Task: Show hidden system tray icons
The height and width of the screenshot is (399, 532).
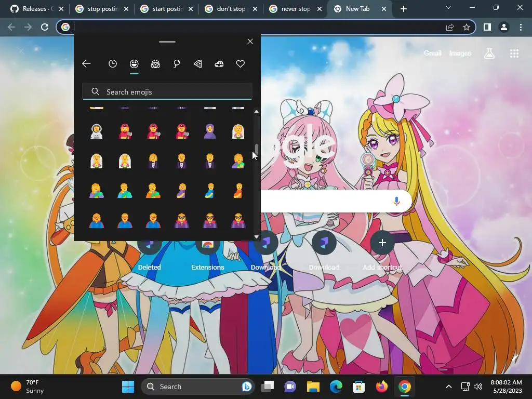Action: coord(448,387)
